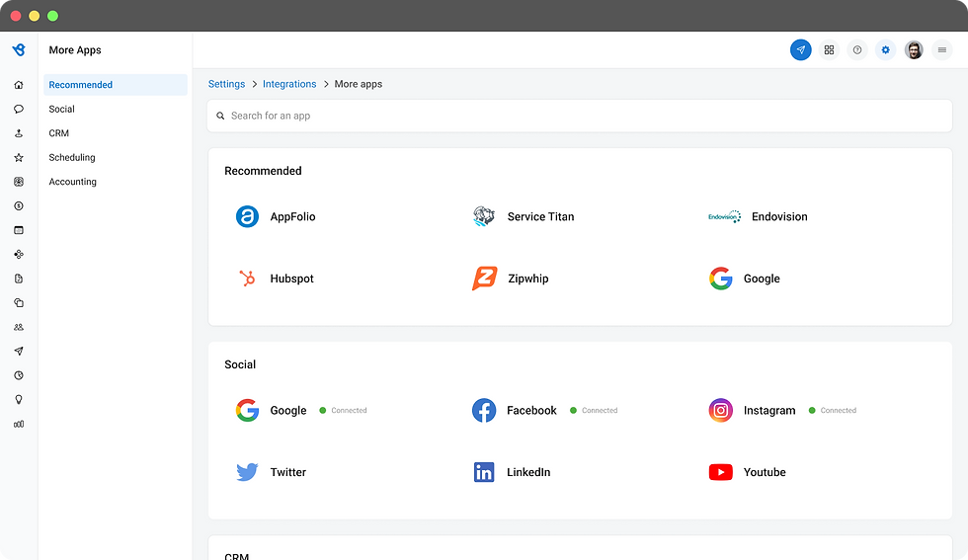Click the Instagram app logo
Image resolution: width=968 pixels, height=560 pixels.
pos(720,411)
